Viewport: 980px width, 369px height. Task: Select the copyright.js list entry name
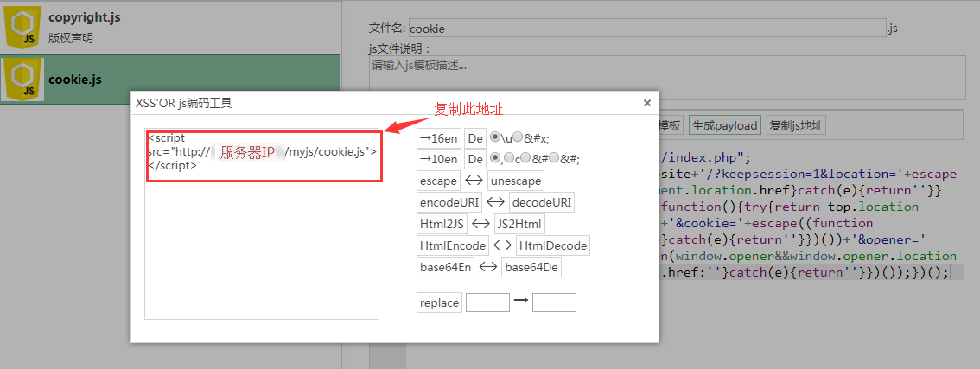(85, 17)
